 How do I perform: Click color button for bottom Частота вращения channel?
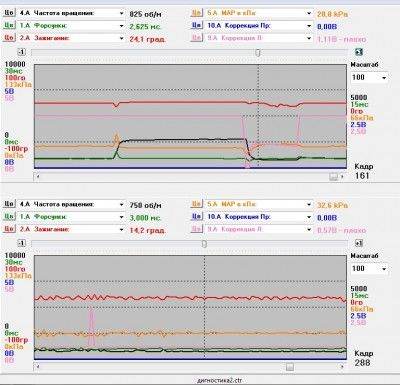9,204
